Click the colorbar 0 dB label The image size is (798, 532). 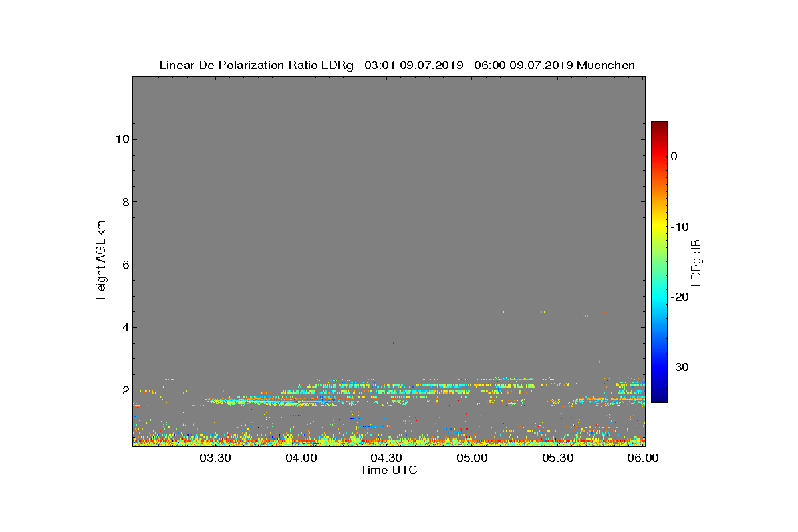[x=674, y=156]
